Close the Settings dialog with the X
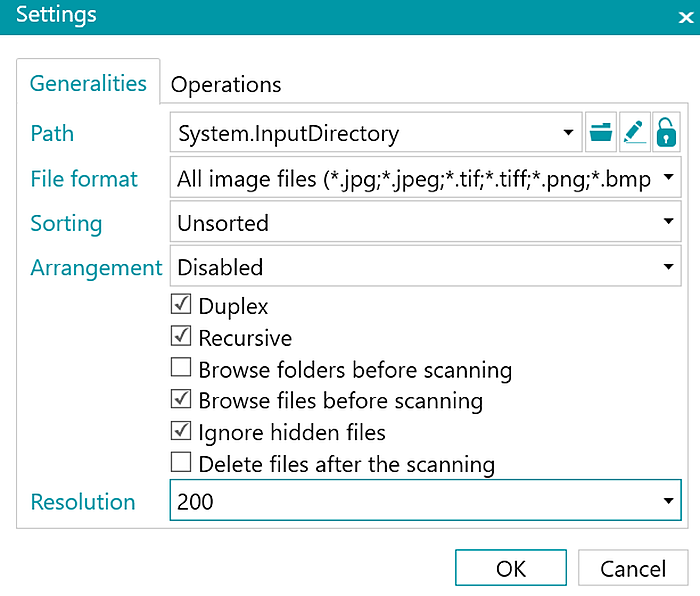 tap(686, 17)
